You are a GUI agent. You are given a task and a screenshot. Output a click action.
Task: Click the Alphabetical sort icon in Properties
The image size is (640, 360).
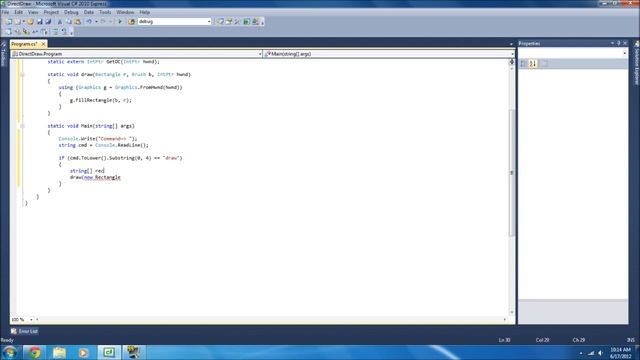point(533,64)
